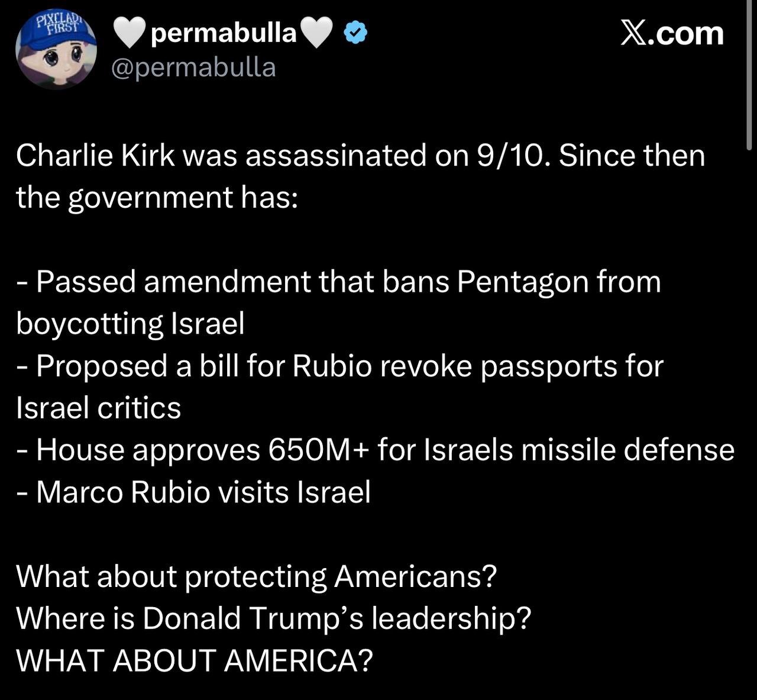Screen dimensions: 757x700
Task: Select the 'Passed amendment that bans Pentagon' line
Action: [x=339, y=282]
